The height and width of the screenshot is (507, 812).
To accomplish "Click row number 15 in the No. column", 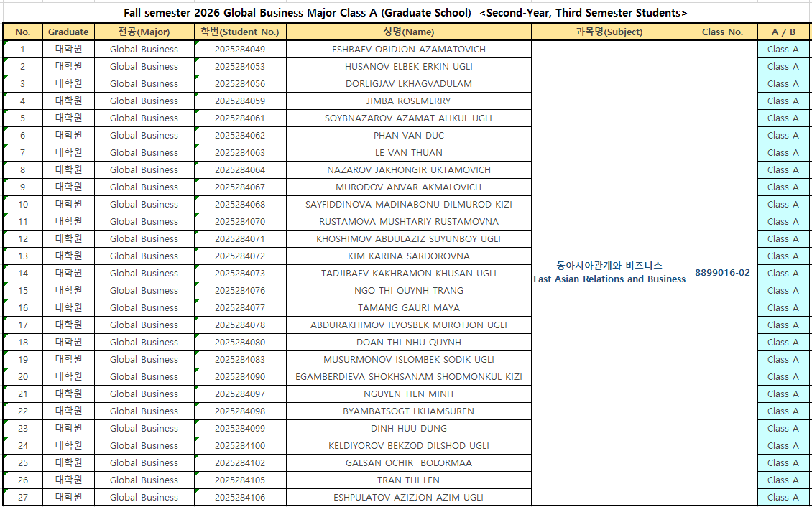I will point(23,291).
